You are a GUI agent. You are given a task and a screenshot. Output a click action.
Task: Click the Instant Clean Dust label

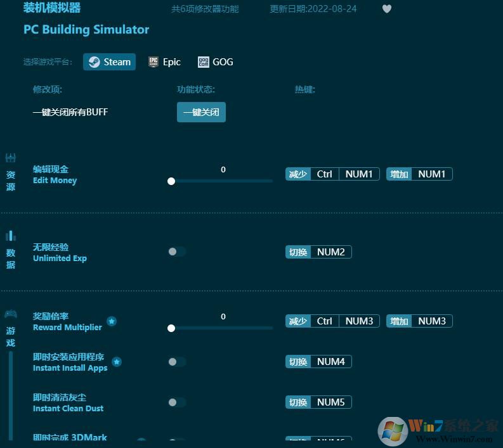68,408
